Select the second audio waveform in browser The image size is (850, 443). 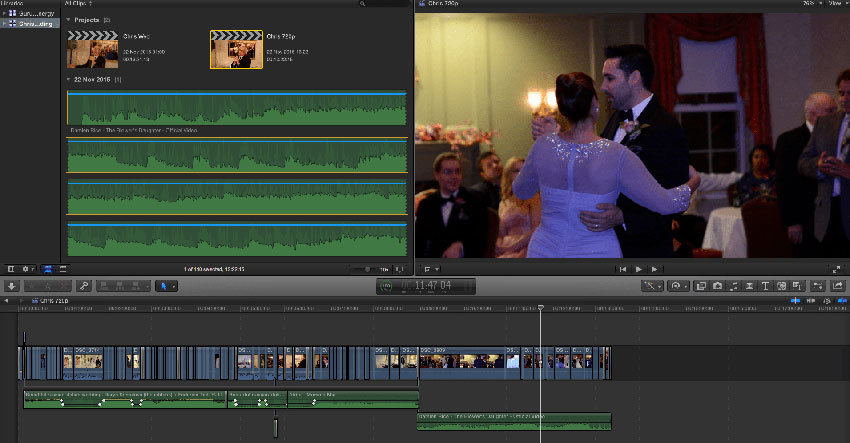click(236, 155)
